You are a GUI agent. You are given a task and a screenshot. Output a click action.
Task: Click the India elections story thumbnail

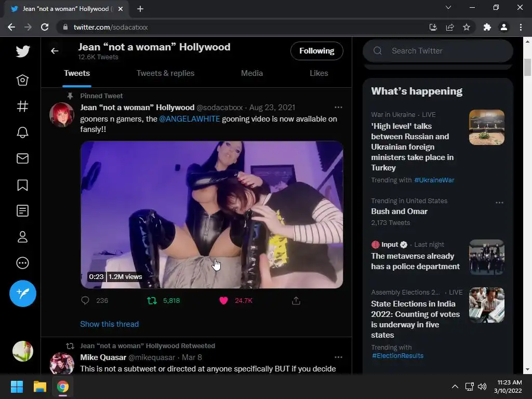[486, 305]
